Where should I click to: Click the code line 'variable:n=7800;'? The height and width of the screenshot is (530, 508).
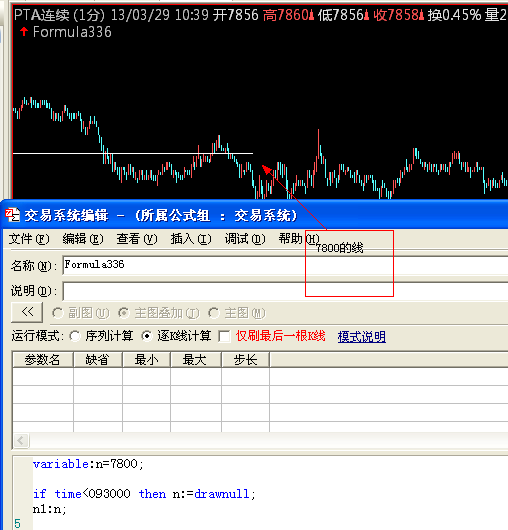[x=89, y=464]
